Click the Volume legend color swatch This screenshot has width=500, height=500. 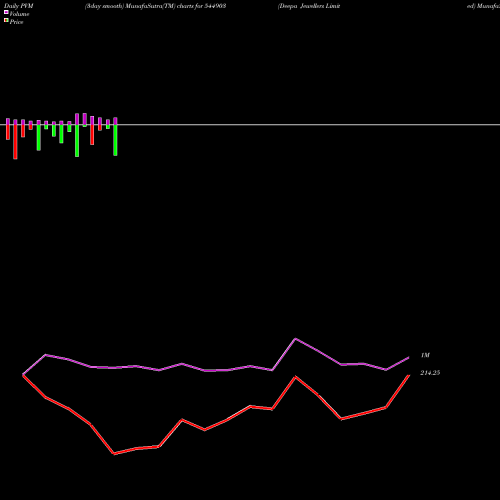pos(6,12)
